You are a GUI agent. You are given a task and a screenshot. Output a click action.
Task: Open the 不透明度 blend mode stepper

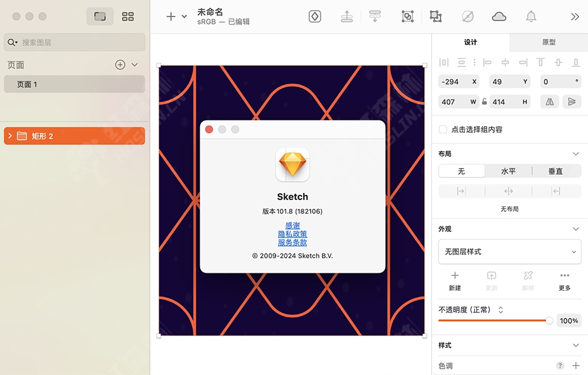tap(501, 310)
